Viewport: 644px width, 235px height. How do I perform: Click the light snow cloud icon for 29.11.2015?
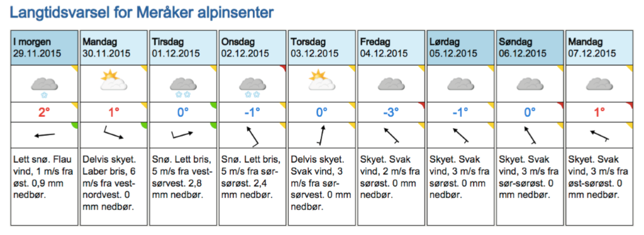tap(45, 87)
